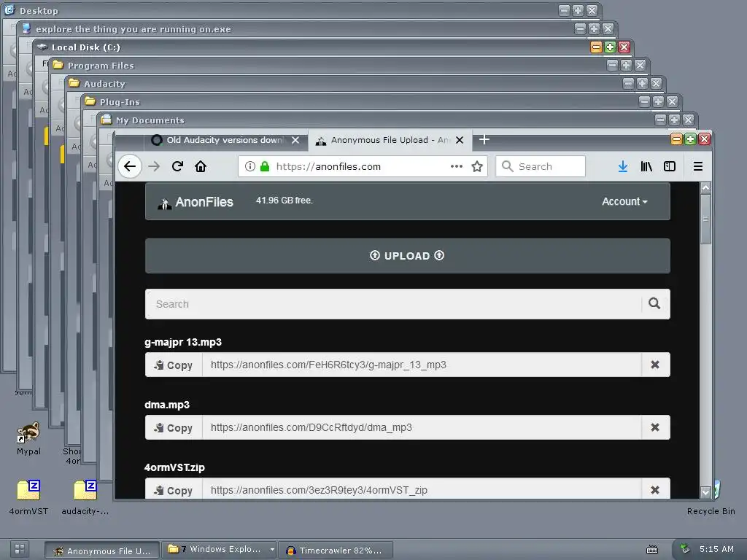The image size is (747, 560).
Task: Go back with the browser back arrow
Action: pyautogui.click(x=130, y=166)
